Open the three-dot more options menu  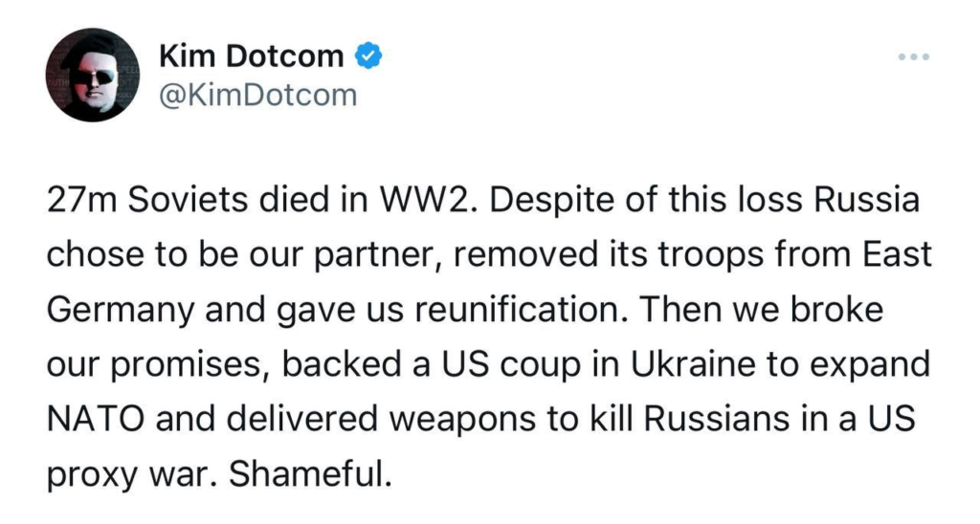(x=913, y=56)
